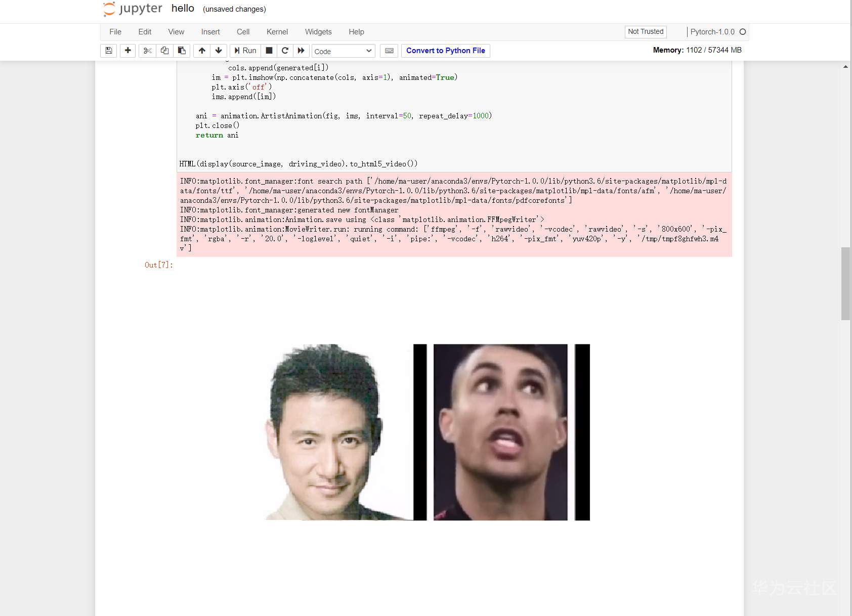Move the selected cell up

201,50
